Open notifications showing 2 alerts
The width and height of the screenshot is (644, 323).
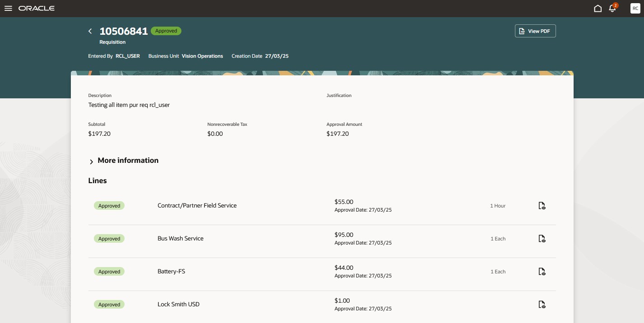612,8
